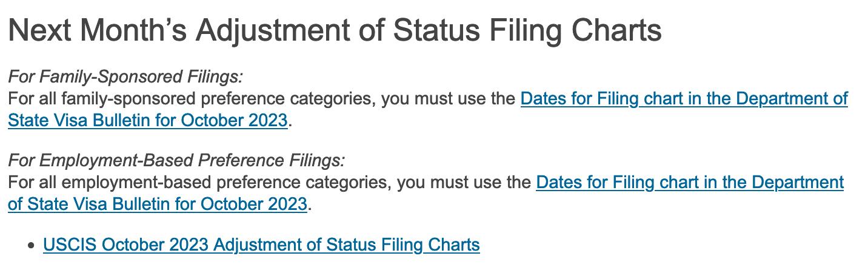Click 'of State Visa Bulletin for October 2023' under employment-based
This screenshot has width=868, height=267.
point(158,204)
